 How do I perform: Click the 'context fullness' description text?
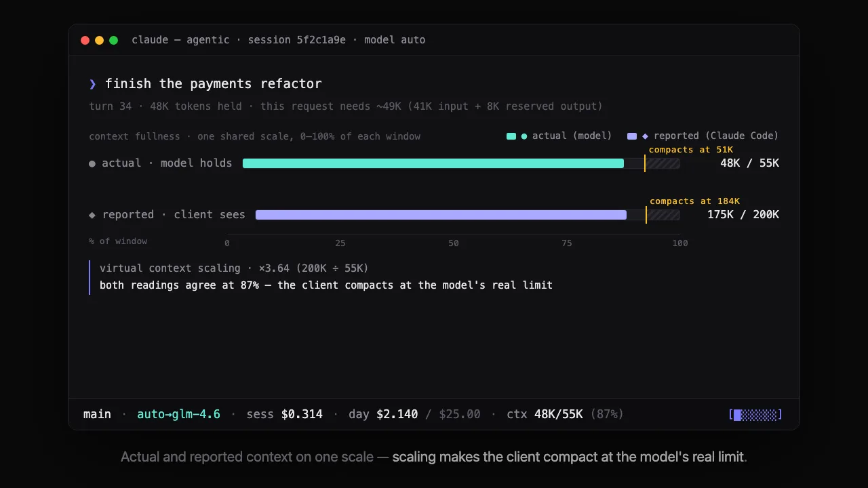pyautogui.click(x=254, y=136)
